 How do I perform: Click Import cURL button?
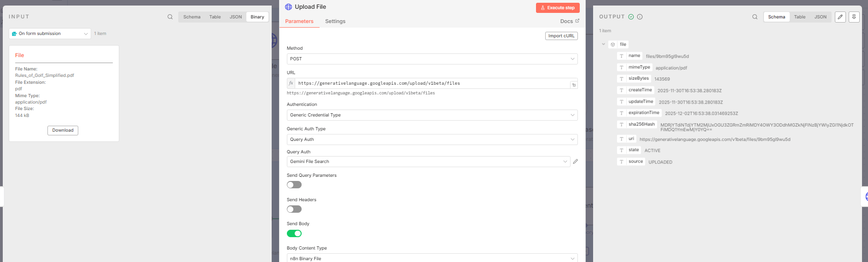pyautogui.click(x=561, y=36)
